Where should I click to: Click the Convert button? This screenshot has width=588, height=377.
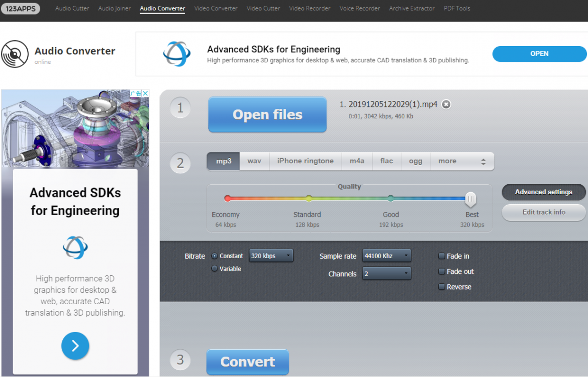(247, 362)
